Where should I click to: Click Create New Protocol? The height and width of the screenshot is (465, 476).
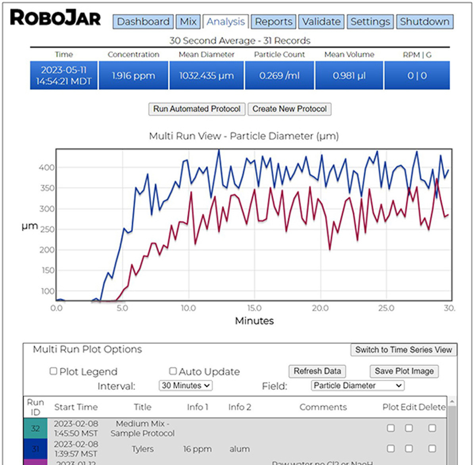(289, 109)
